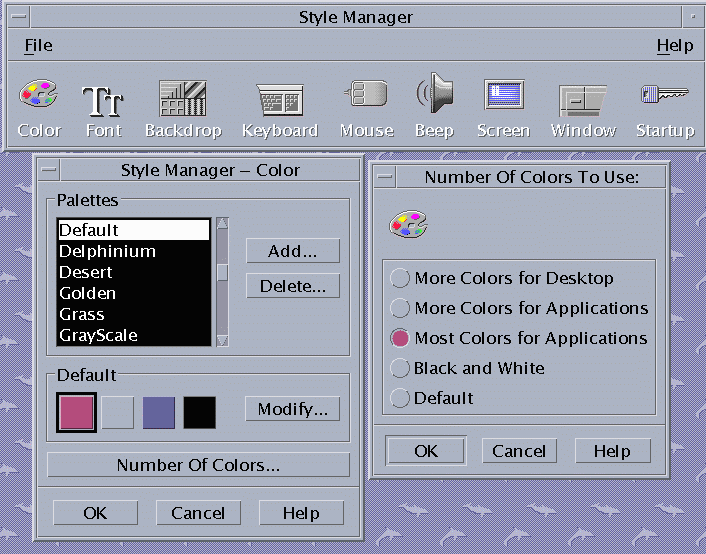Open the File menu
706x554 pixels.
38,45
